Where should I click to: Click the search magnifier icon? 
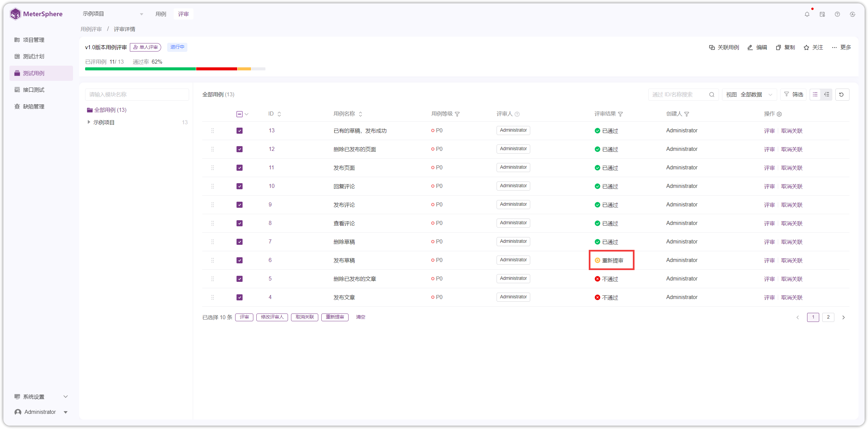712,94
